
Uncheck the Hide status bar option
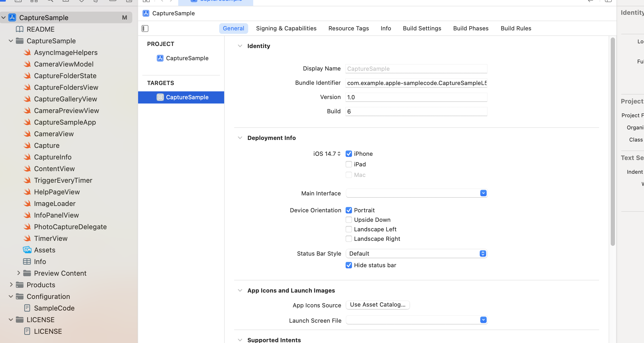[x=349, y=265]
